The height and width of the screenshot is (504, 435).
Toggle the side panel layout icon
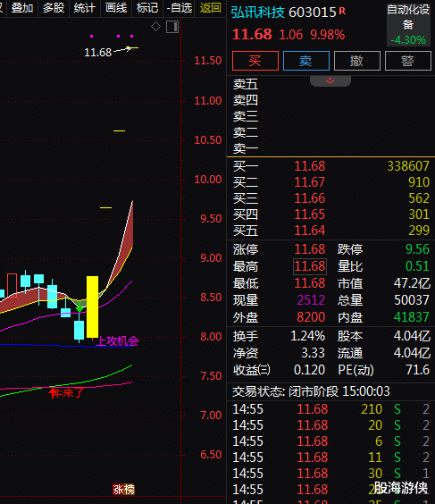pos(172,27)
